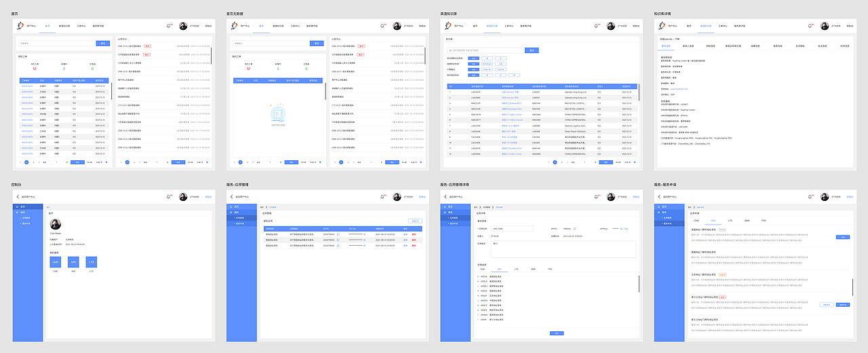This screenshot has height=353, width=868.
Task: Click the company logo in the 知识库详情 screen header
Action: 662,26
